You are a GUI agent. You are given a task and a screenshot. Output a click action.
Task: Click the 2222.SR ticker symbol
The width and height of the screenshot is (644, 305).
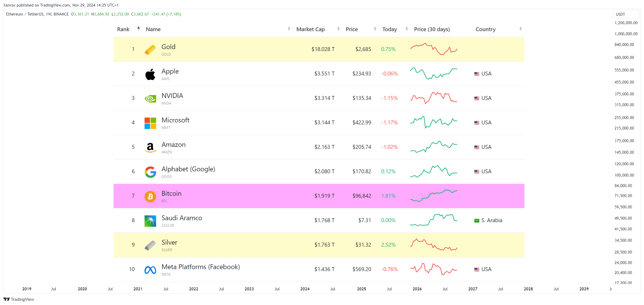(x=168, y=225)
